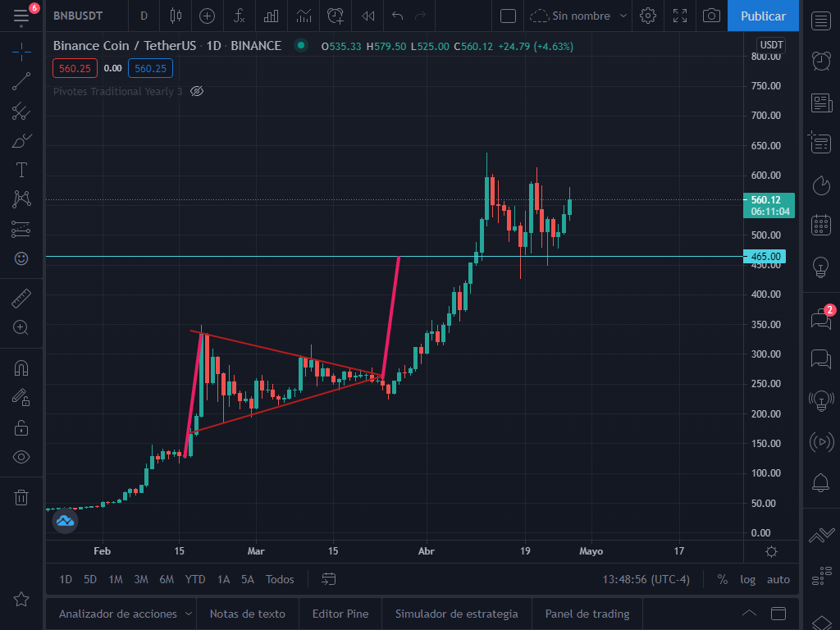Toggle percent scale mode
The width and height of the screenshot is (840, 630).
(722, 580)
